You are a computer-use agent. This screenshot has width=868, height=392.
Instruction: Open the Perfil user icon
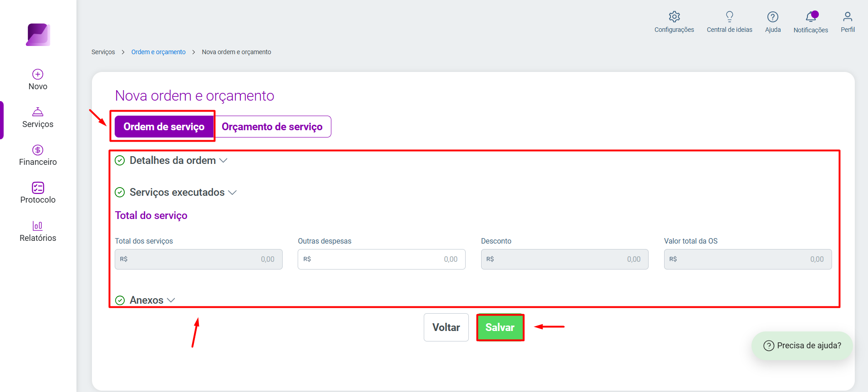point(848,17)
